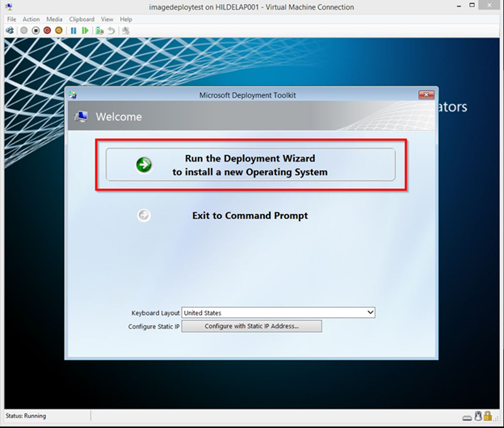Viewport: 504px width, 428px height.
Task: Click the Microsoft Deployment Toolkit title icon
Action: click(x=73, y=94)
